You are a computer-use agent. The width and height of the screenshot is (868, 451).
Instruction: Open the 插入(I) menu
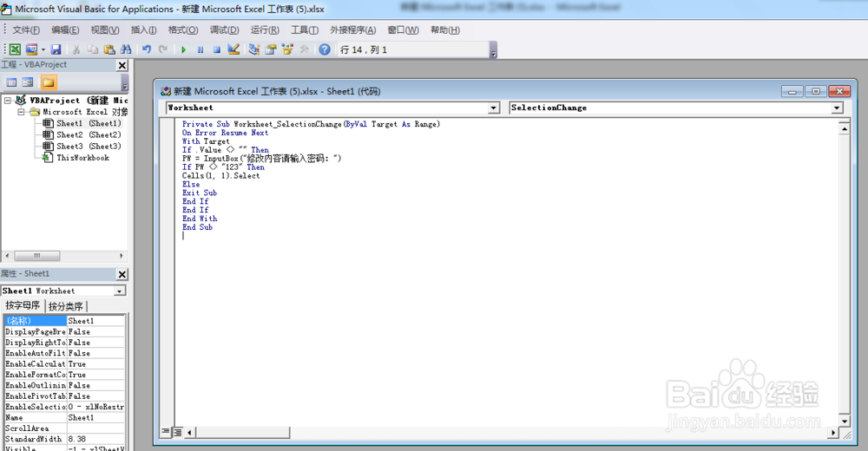(x=143, y=29)
